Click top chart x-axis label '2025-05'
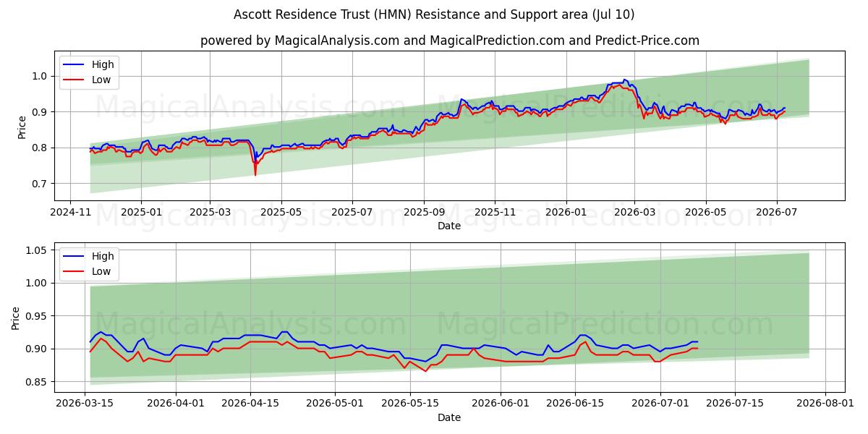This screenshot has height=434, width=868. [281, 213]
